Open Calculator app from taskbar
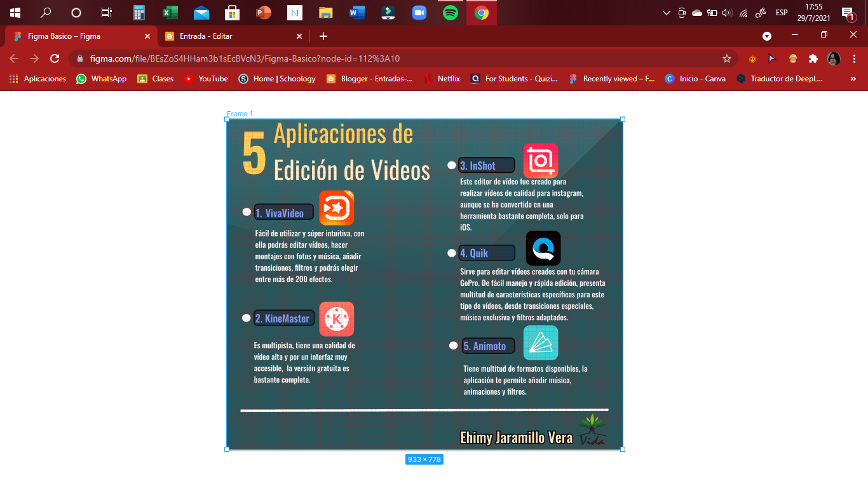Viewport: 868px width, 488px height. point(139,12)
